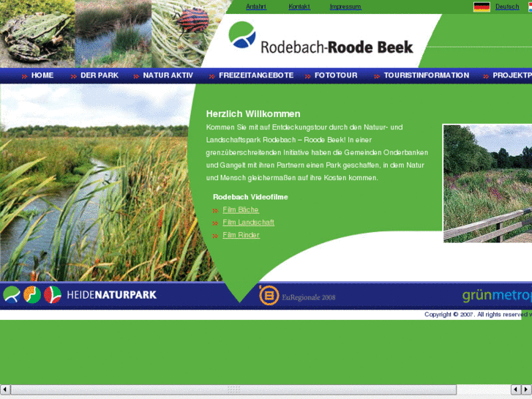Open the NATUR AKTIV menu
This screenshot has height=399, width=532.
(x=168, y=75)
